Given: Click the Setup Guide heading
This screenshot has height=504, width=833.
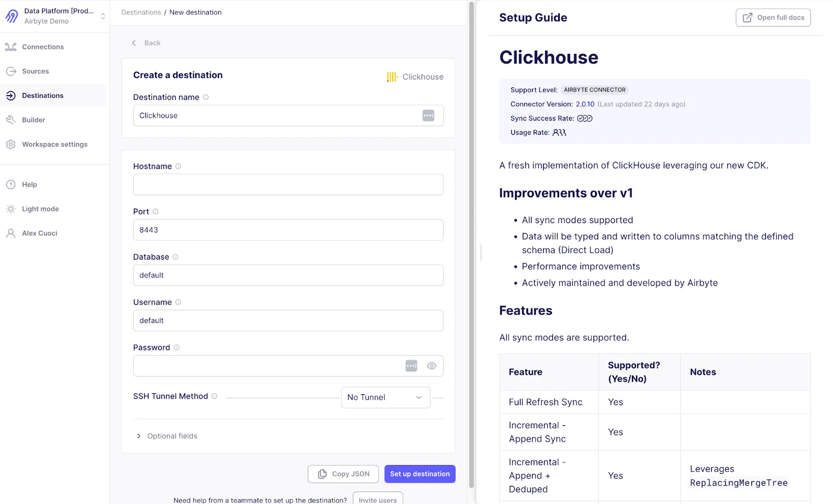Looking at the screenshot, I should point(533,18).
